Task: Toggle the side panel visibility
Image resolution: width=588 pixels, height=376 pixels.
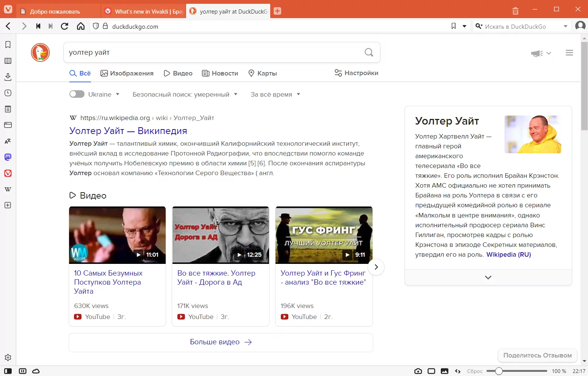Action: point(8,371)
